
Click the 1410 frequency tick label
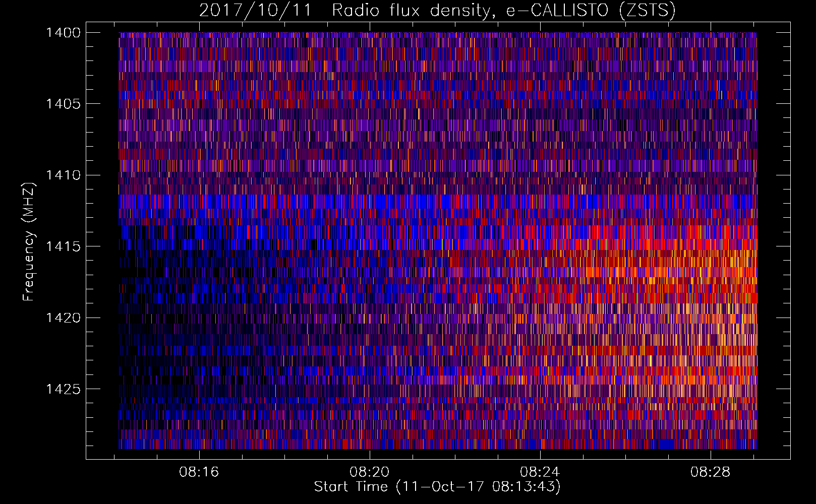(63, 175)
